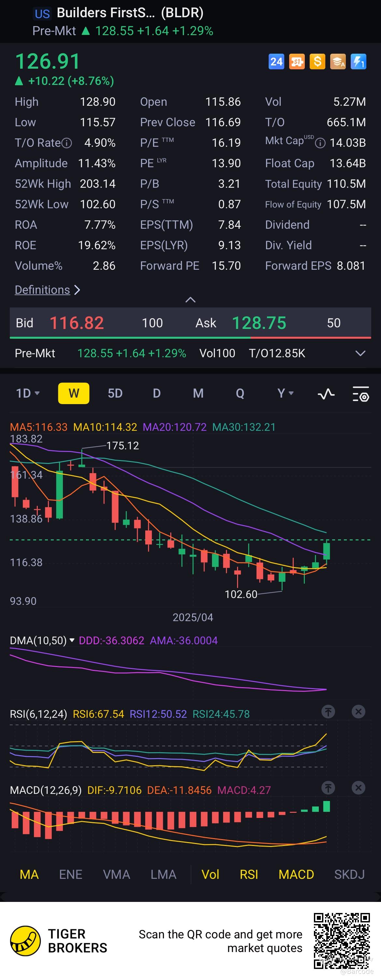Screen dimensions: 381x980
Task: Switch to D daily chart tab
Action: point(156,393)
